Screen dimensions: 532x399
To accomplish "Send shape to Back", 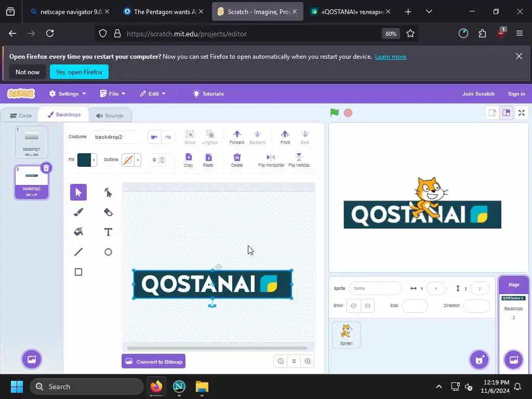I will click(304, 137).
